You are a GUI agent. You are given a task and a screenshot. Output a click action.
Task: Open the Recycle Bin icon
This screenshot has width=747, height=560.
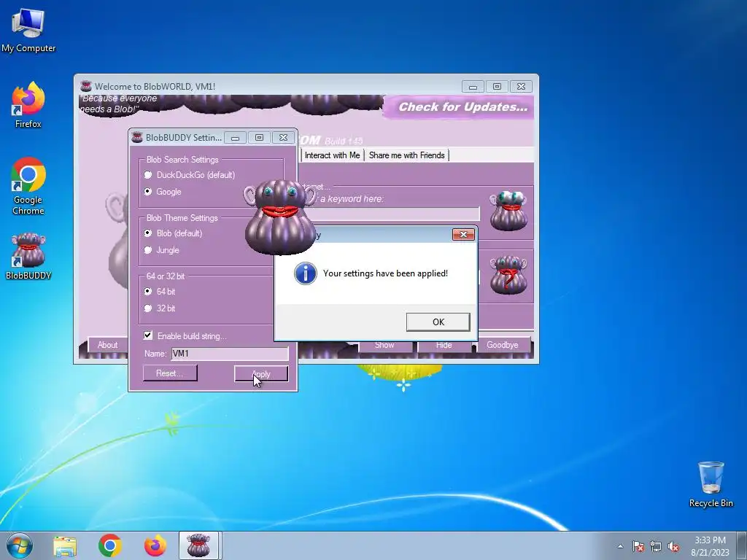[x=711, y=484]
